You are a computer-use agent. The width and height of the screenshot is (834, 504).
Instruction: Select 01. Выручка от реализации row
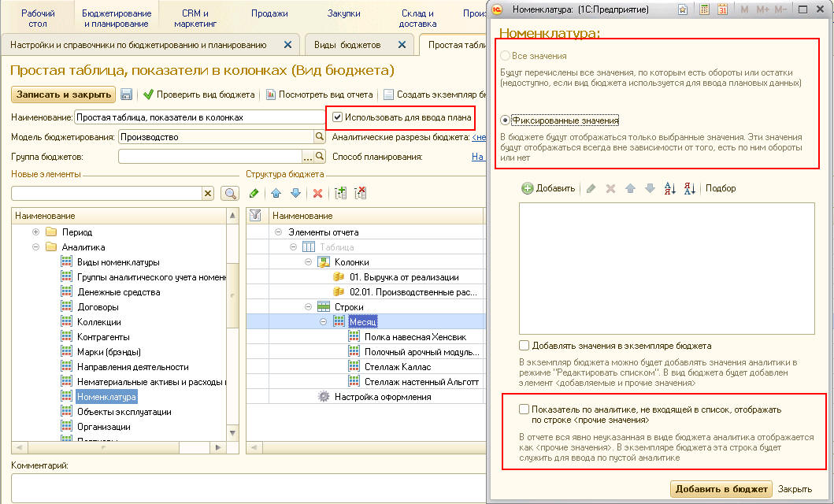pyautogui.click(x=404, y=276)
